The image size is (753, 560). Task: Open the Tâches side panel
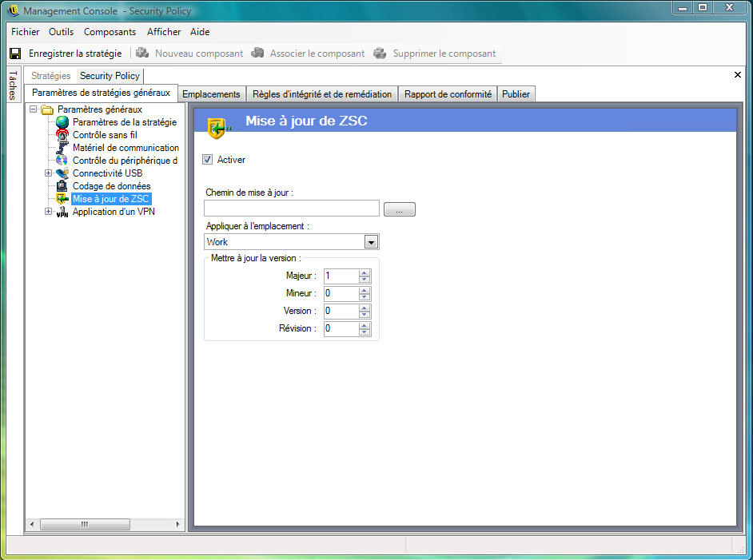[12, 85]
